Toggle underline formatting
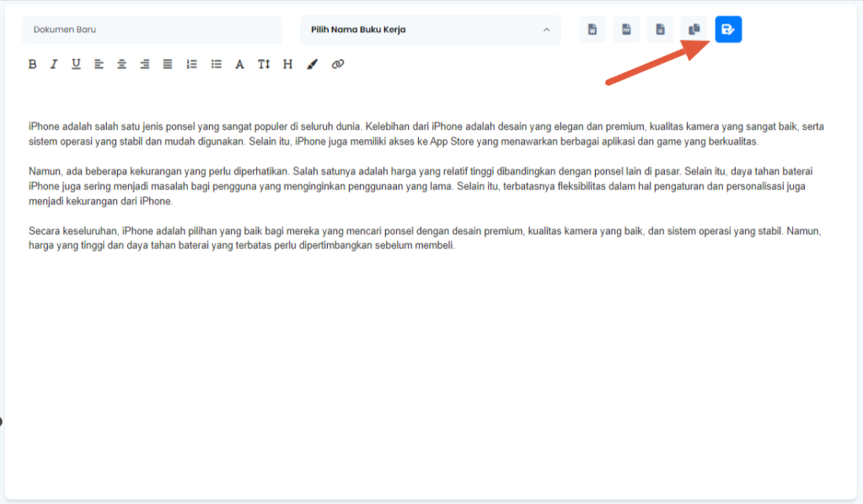The width and height of the screenshot is (863, 504). [x=76, y=64]
